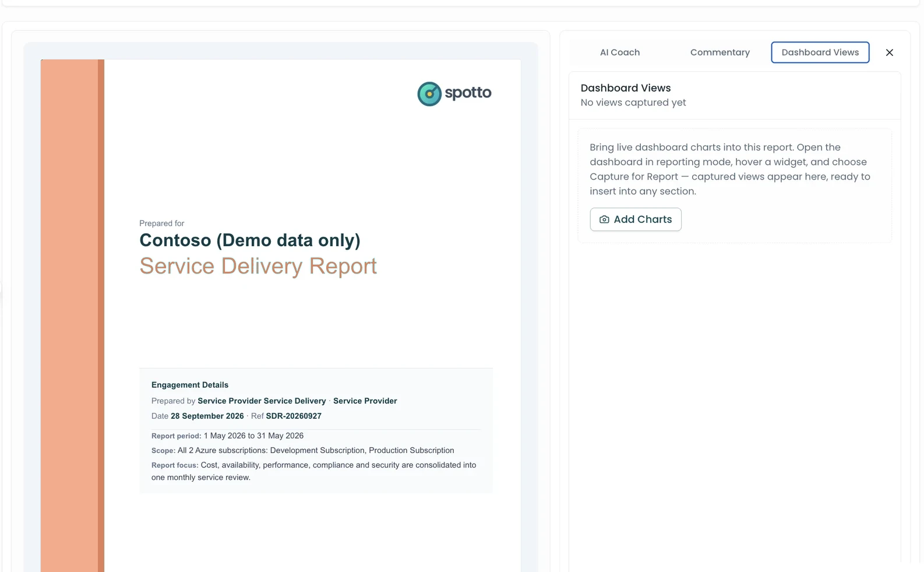Click the reference SDR-20260927

pyautogui.click(x=294, y=416)
